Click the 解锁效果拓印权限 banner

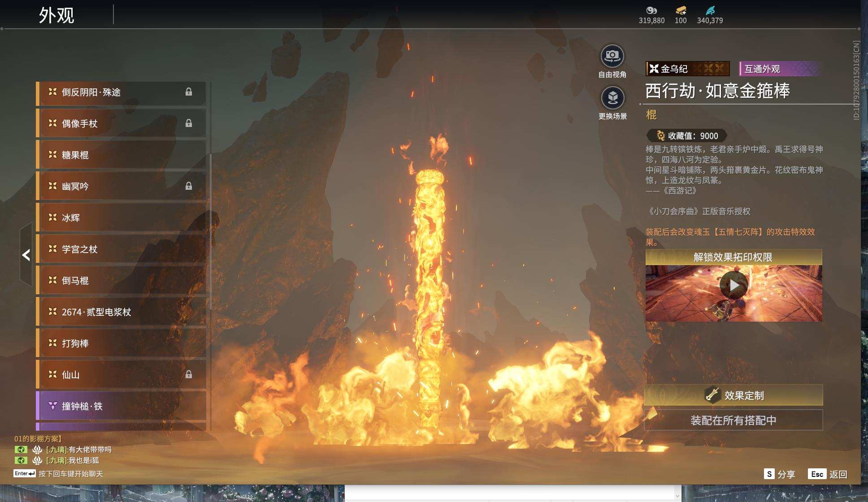pos(733,257)
